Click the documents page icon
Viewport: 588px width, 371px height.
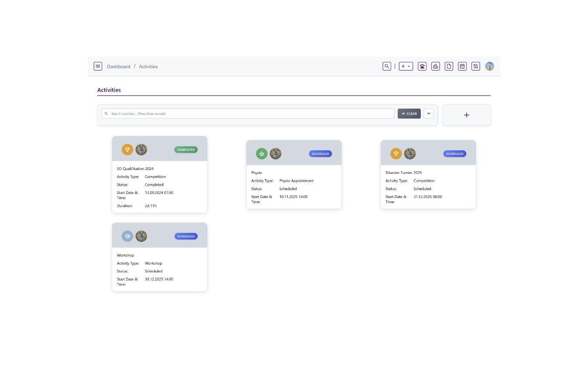tap(449, 66)
